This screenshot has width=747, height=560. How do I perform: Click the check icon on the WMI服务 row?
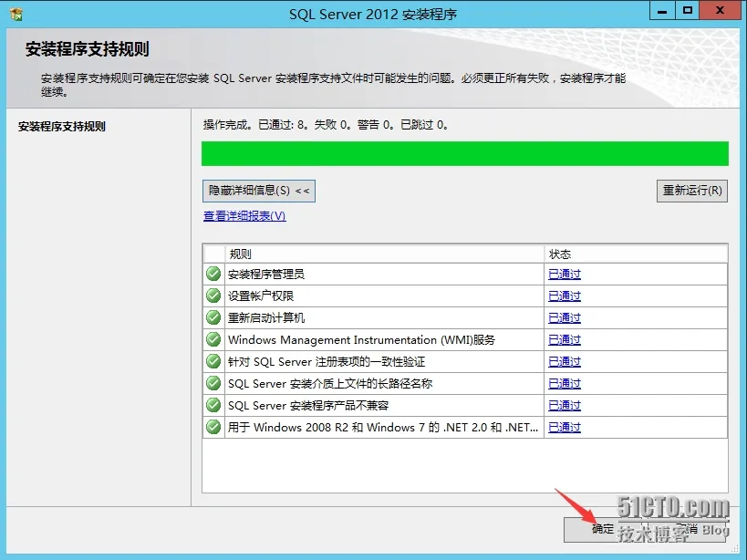(x=213, y=339)
